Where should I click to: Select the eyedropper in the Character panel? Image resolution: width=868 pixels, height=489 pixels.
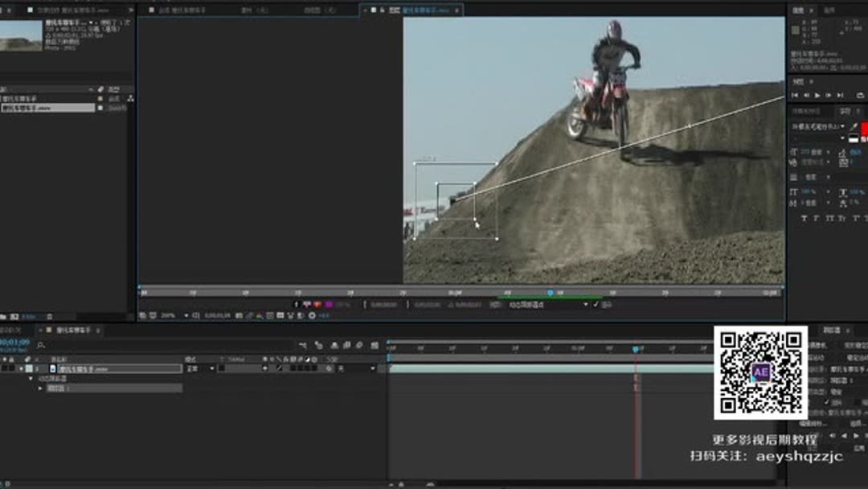[x=854, y=127]
